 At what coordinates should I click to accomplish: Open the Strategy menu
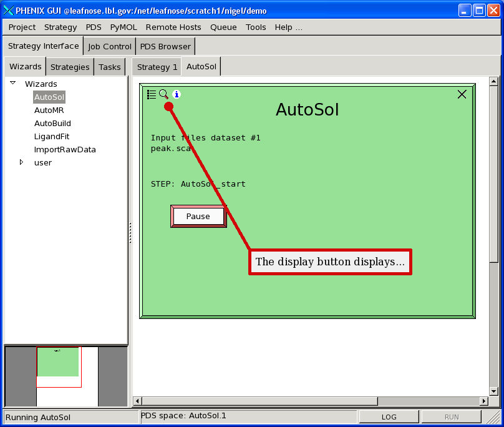click(61, 27)
